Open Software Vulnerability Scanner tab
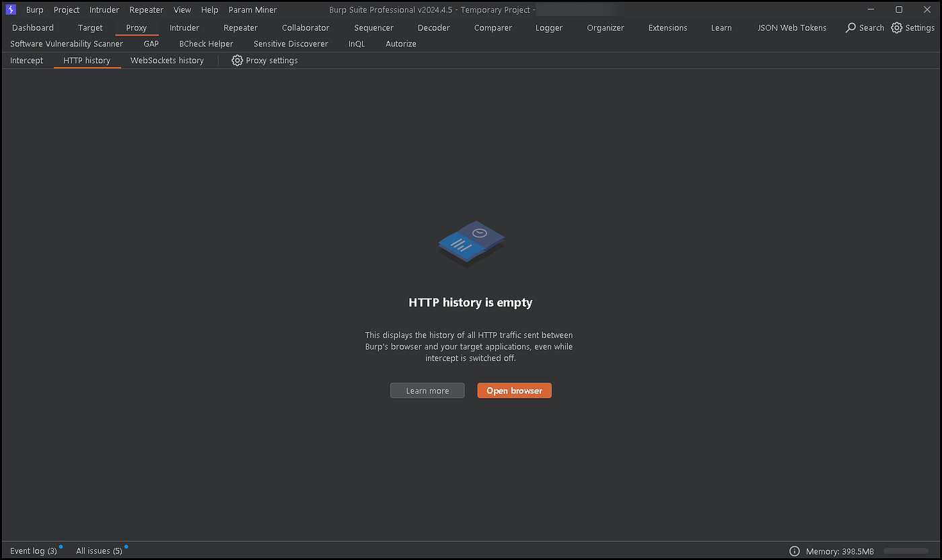942x560 pixels. pos(67,44)
